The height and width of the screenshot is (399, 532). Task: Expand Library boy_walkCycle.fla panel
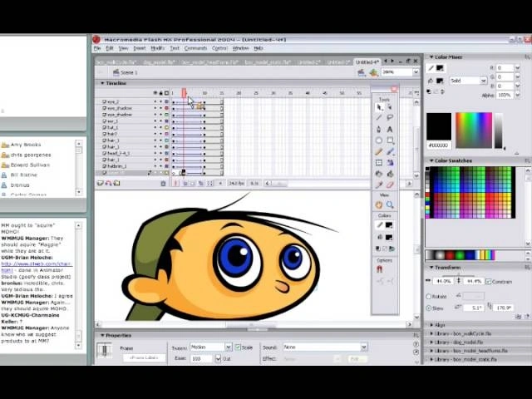tap(431, 333)
